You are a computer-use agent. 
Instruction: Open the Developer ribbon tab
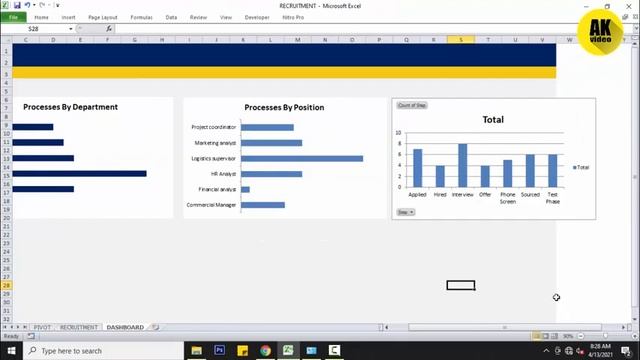[257, 18]
